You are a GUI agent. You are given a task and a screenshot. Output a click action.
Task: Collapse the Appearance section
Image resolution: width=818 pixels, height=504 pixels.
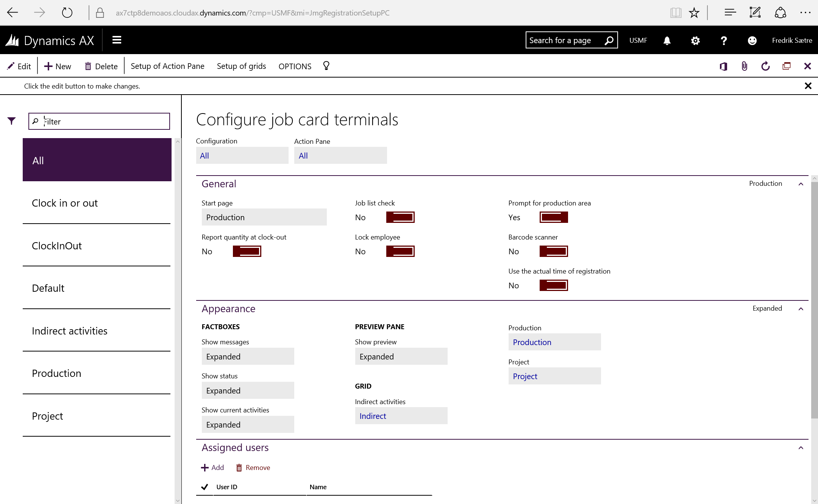click(801, 309)
